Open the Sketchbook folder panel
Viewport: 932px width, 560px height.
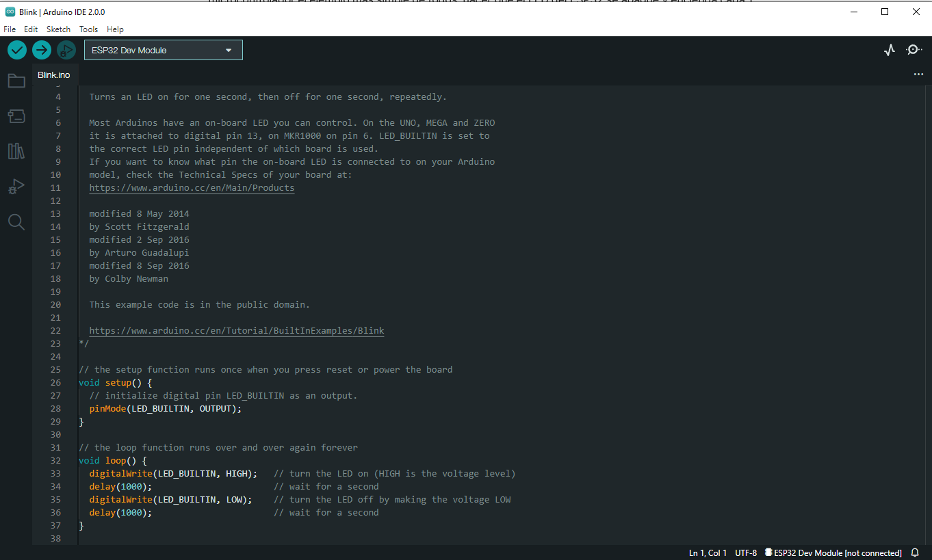click(x=16, y=81)
